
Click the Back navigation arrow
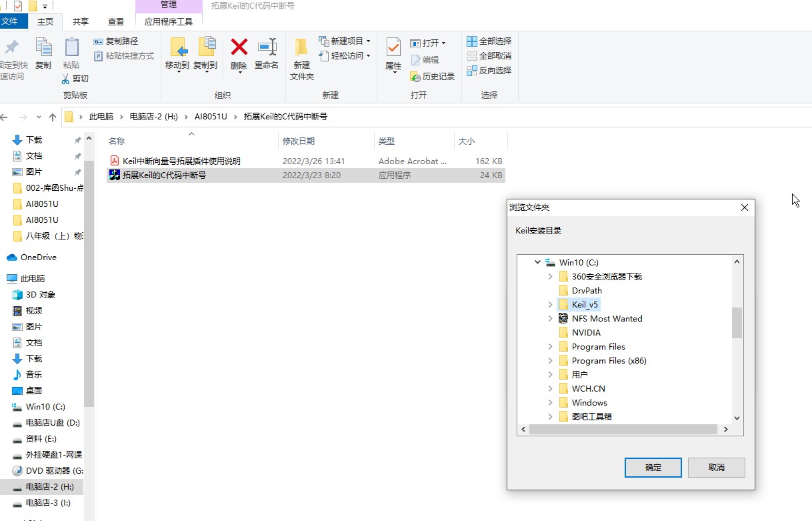click(x=5, y=117)
